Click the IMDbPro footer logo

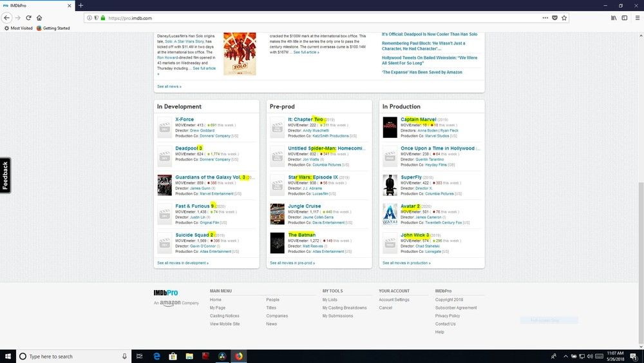coord(166,293)
